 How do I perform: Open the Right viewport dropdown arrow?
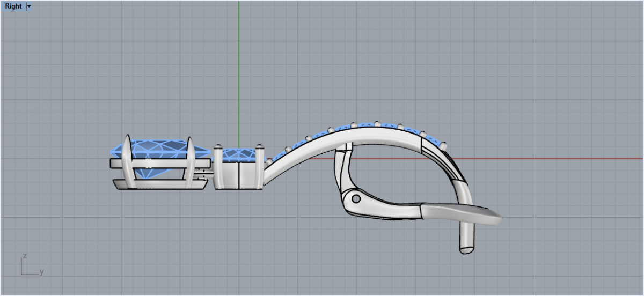coord(29,6)
